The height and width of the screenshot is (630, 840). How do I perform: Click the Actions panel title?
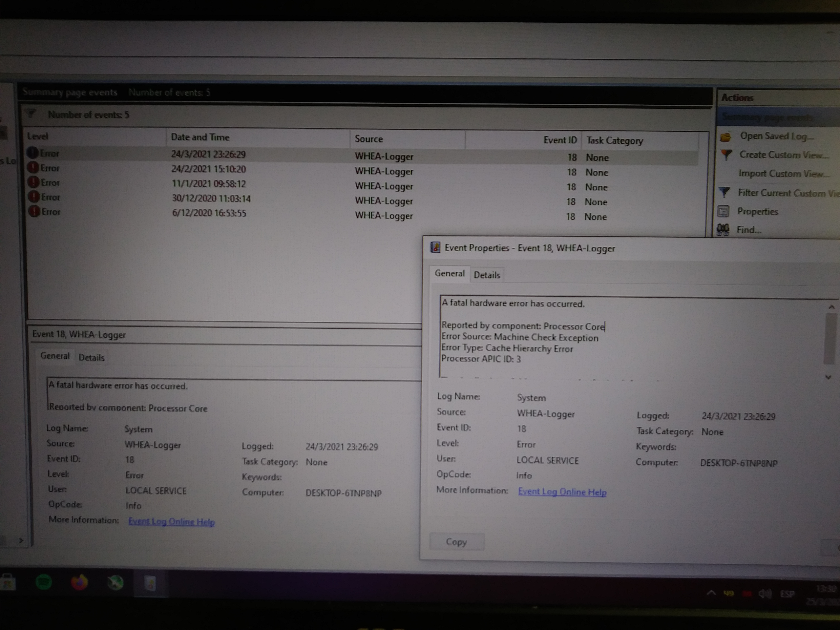coord(737,98)
